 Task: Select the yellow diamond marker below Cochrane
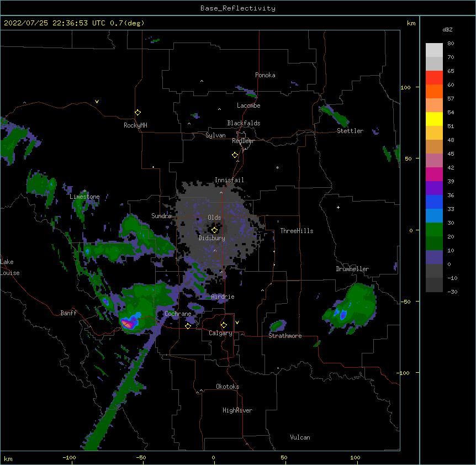click(188, 326)
